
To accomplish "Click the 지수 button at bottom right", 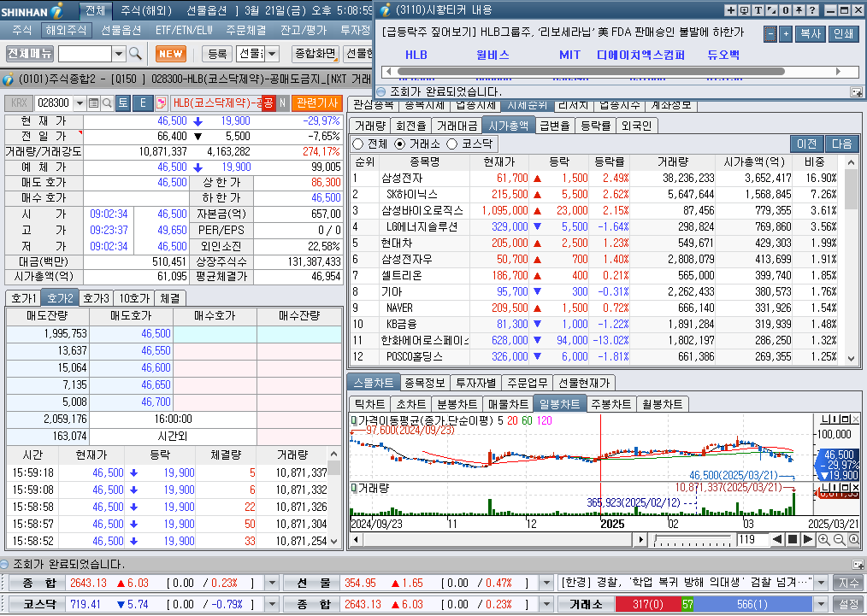I will coord(849,583).
